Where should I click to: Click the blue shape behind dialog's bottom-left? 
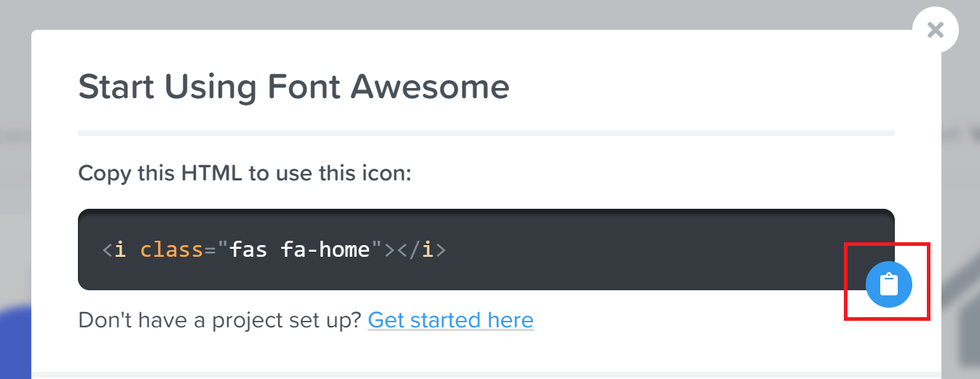15,342
